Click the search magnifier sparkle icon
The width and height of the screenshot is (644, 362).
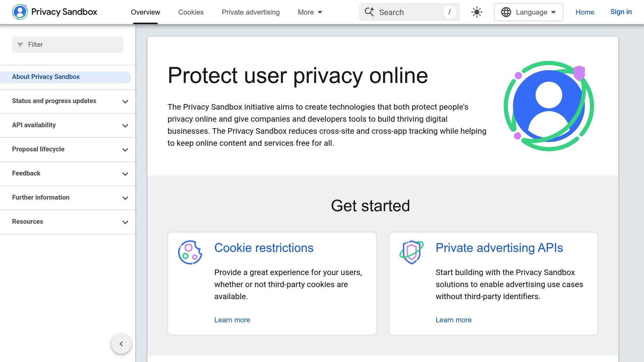pos(369,12)
